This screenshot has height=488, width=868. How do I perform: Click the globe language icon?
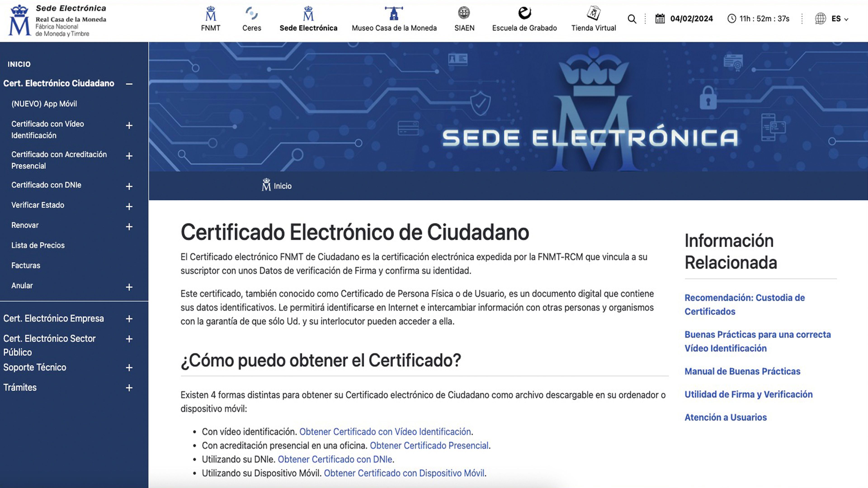(821, 19)
